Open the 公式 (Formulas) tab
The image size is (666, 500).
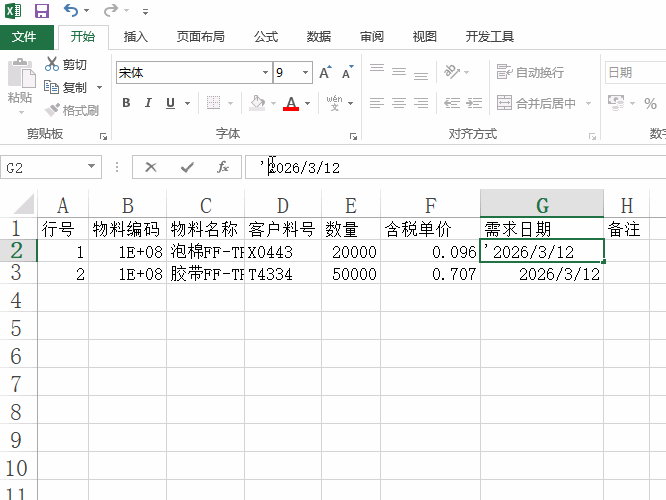[266, 37]
